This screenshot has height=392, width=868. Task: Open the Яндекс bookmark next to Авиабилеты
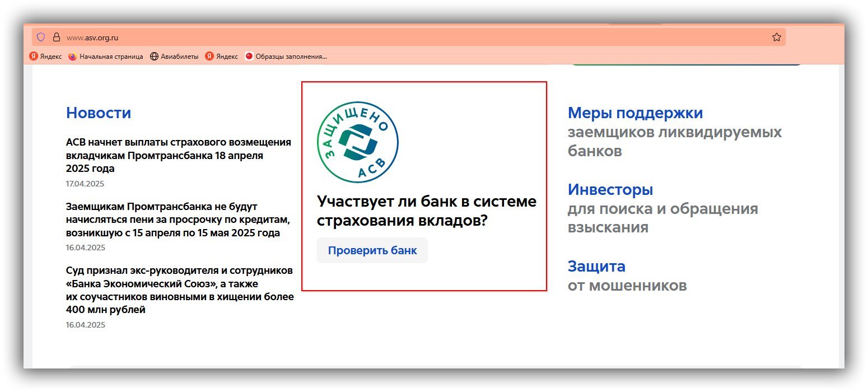(222, 57)
